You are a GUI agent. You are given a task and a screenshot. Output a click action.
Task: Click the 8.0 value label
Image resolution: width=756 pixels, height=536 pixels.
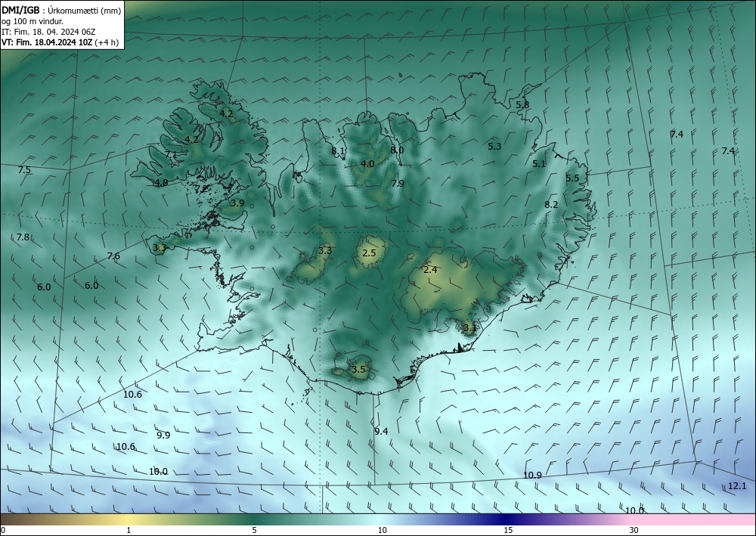[397, 150]
